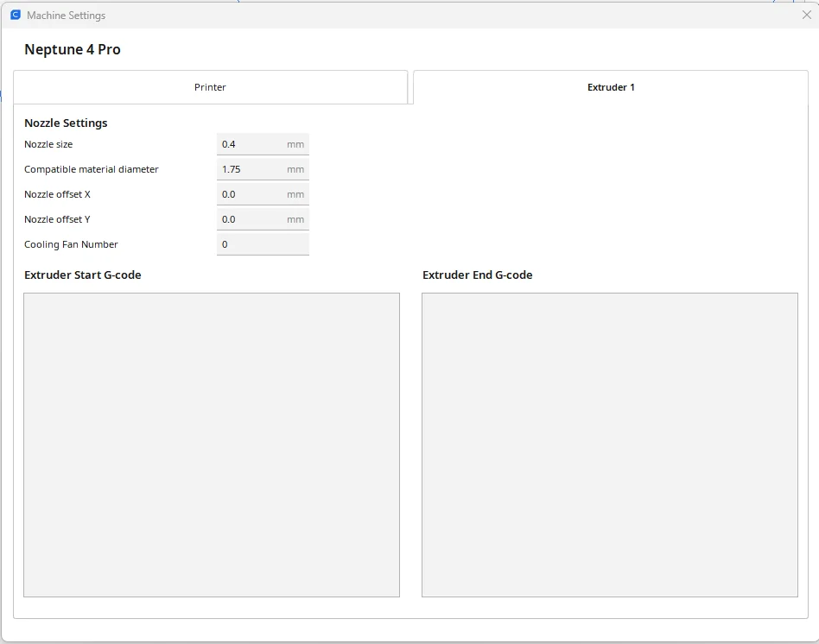The image size is (819, 644).
Task: Edit the Cooling Fan Number field
Action: point(263,244)
